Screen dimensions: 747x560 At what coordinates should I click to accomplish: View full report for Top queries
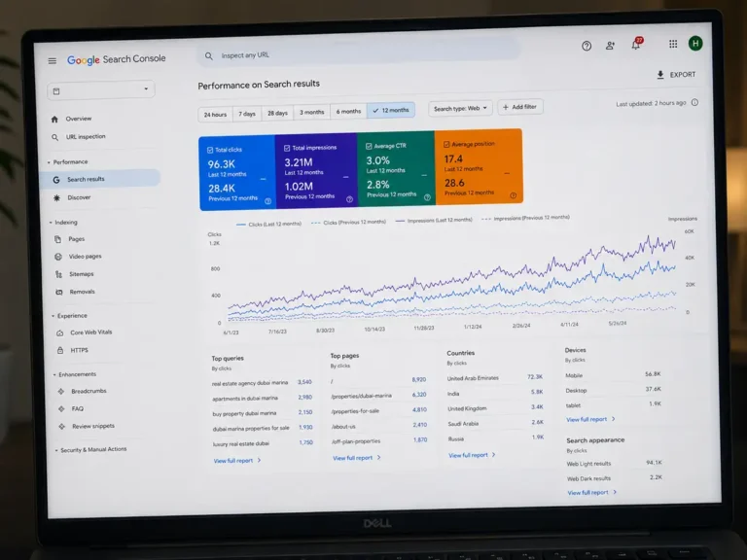tap(237, 461)
